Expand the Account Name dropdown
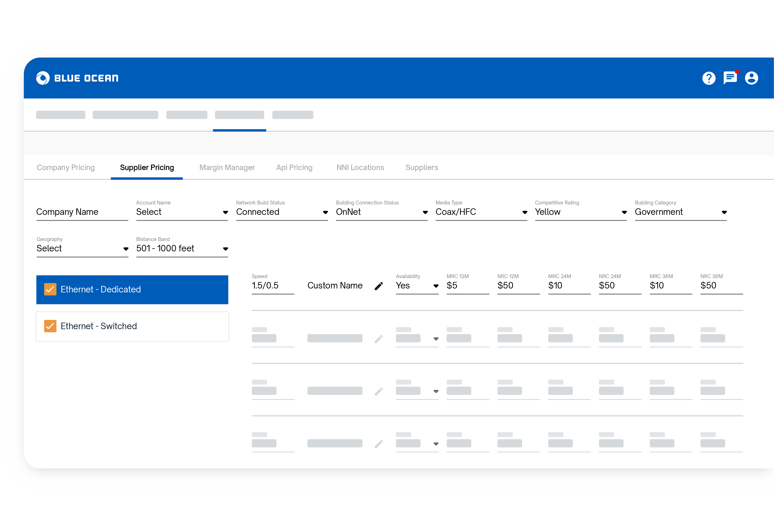Viewport: 774px width, 532px height. click(182, 212)
